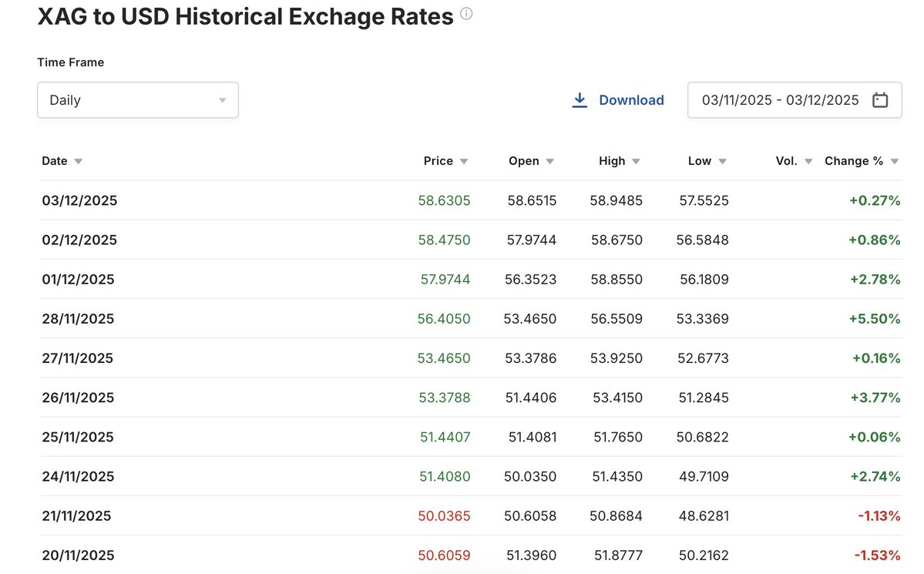Click the red price 50.0365
Screen dimensions: 924x574
click(x=445, y=516)
